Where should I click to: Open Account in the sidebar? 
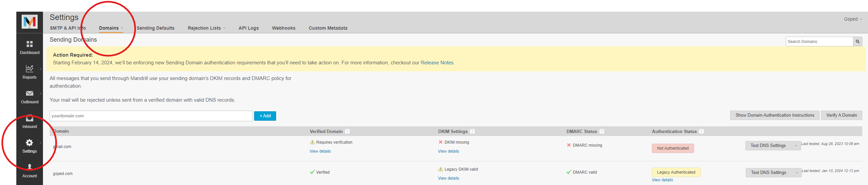(x=30, y=171)
